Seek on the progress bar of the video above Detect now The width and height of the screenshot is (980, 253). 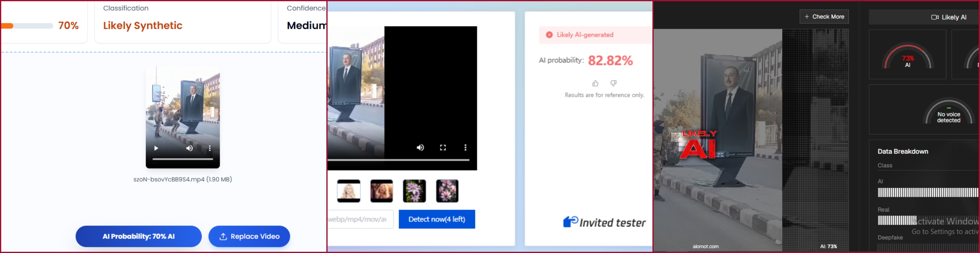[x=398, y=160]
